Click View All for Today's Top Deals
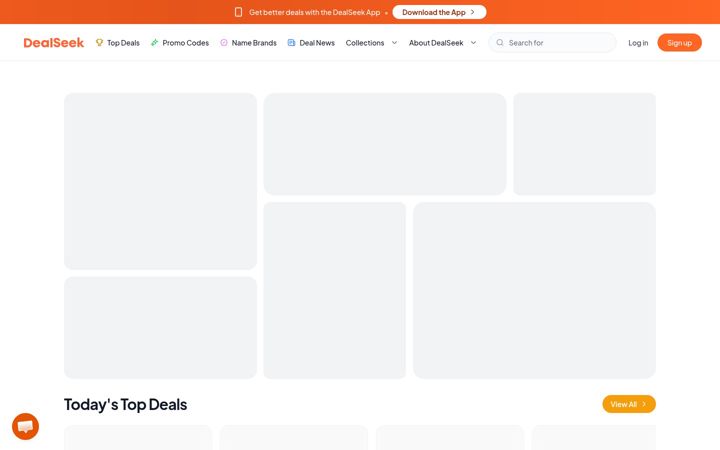 pos(629,404)
